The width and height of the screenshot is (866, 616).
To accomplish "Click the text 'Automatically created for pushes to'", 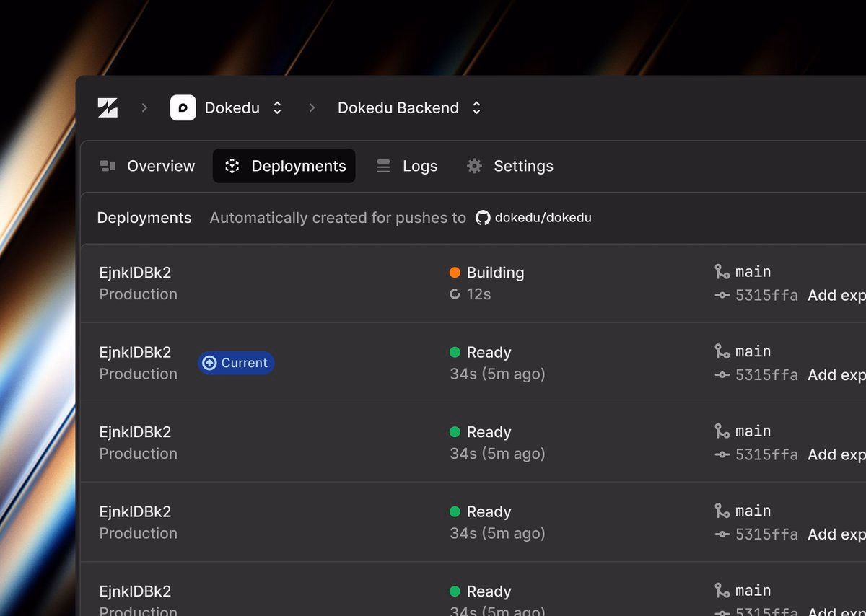I will [338, 218].
